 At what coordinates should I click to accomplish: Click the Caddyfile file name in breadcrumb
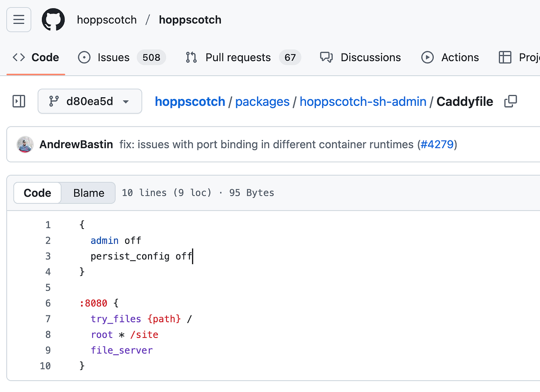pyautogui.click(x=465, y=102)
